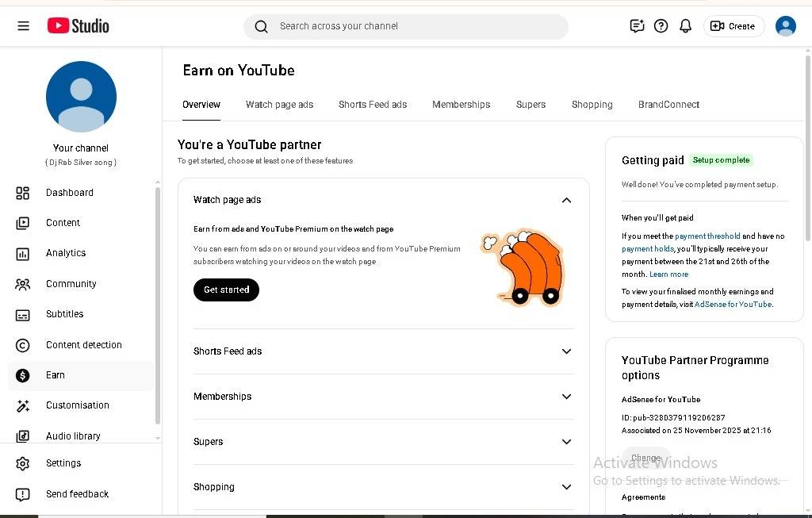
Task: Expand the Supers section chevron
Action: pyautogui.click(x=566, y=442)
